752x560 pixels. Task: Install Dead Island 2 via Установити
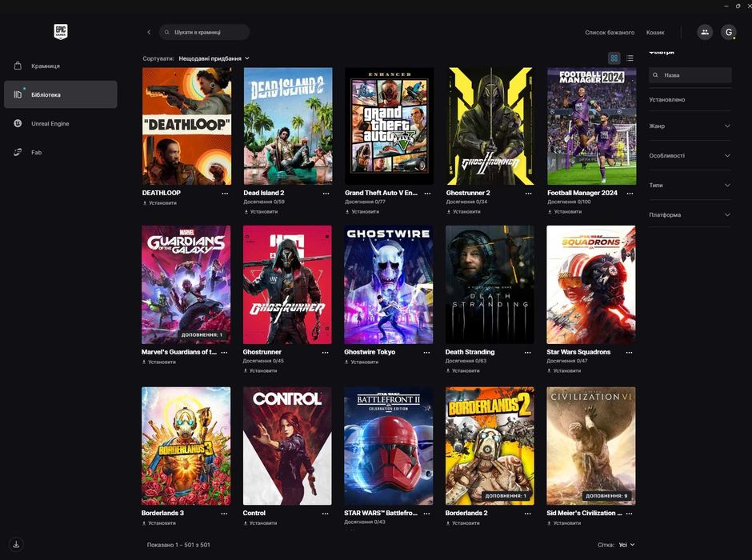[261, 211]
